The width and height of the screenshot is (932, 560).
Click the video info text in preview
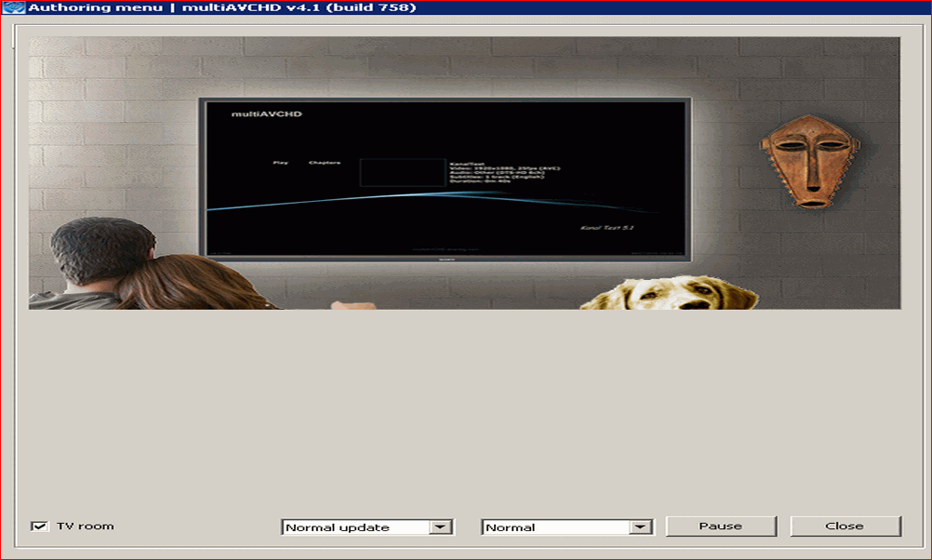(x=504, y=172)
